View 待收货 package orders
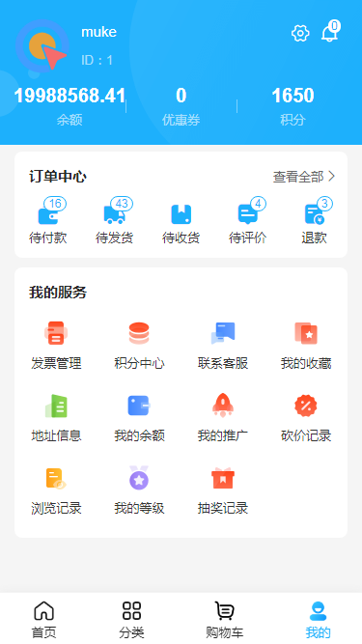This screenshot has height=644, width=362. tap(181, 214)
